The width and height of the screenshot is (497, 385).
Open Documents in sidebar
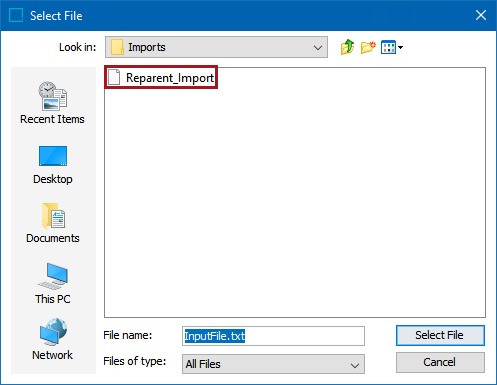point(53,223)
